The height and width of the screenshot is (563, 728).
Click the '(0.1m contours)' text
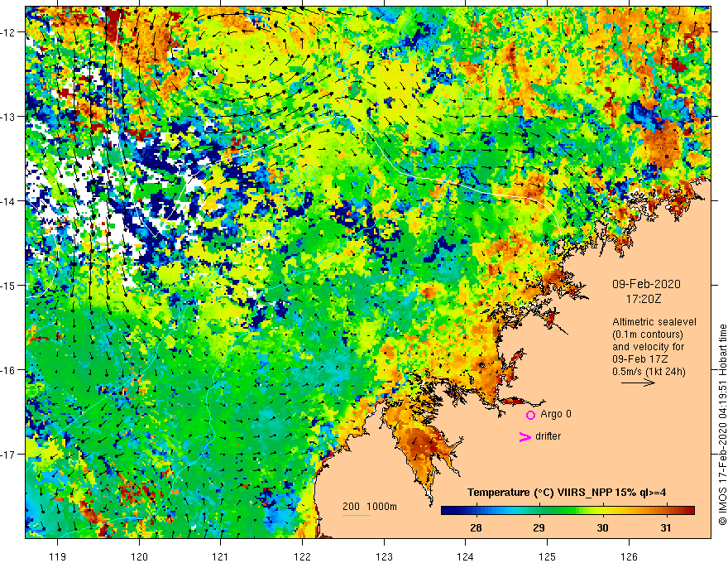648,334
